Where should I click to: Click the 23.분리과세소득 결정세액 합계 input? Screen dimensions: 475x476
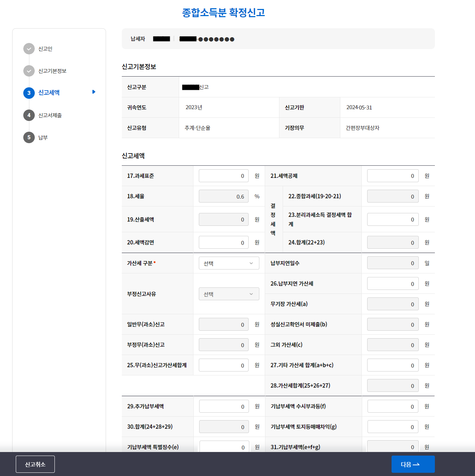(393, 219)
